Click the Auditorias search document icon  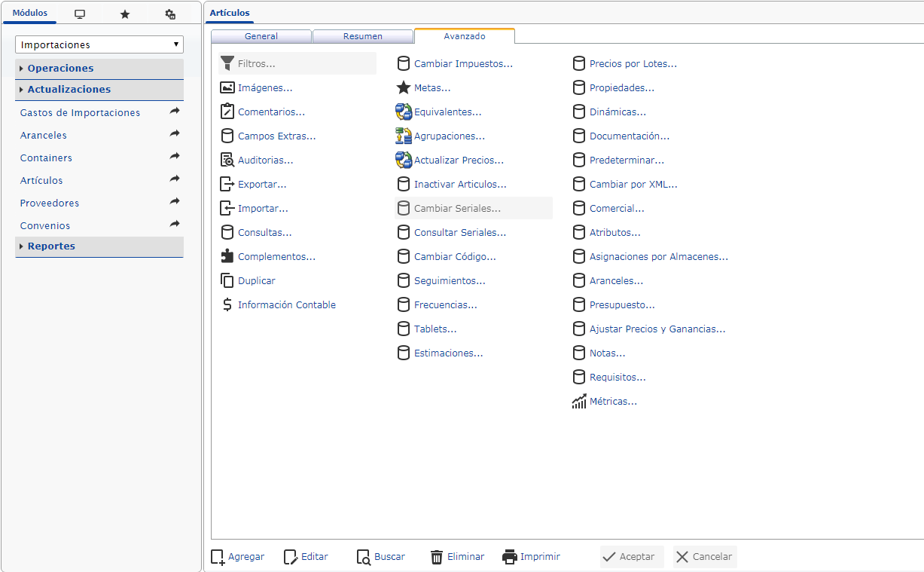[227, 160]
